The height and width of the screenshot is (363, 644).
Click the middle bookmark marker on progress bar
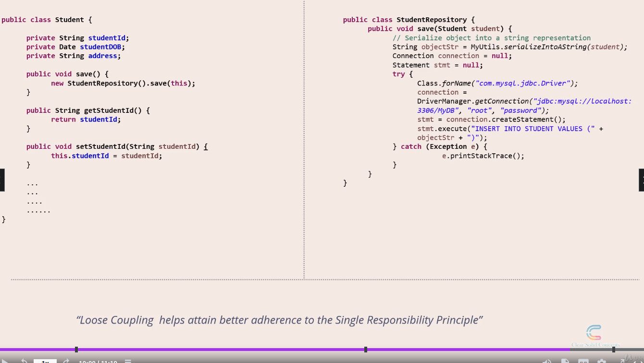366,350
